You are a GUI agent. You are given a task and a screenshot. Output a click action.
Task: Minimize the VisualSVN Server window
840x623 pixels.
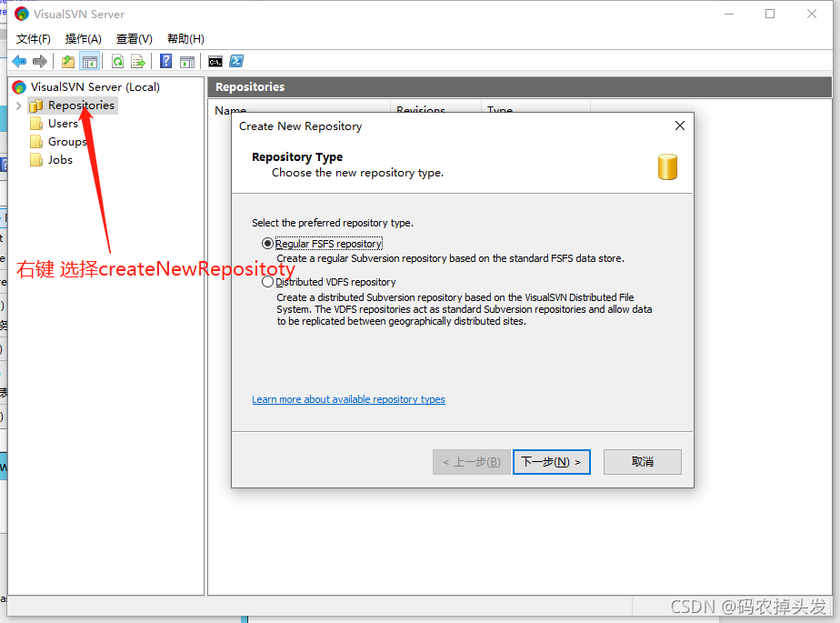tap(729, 14)
